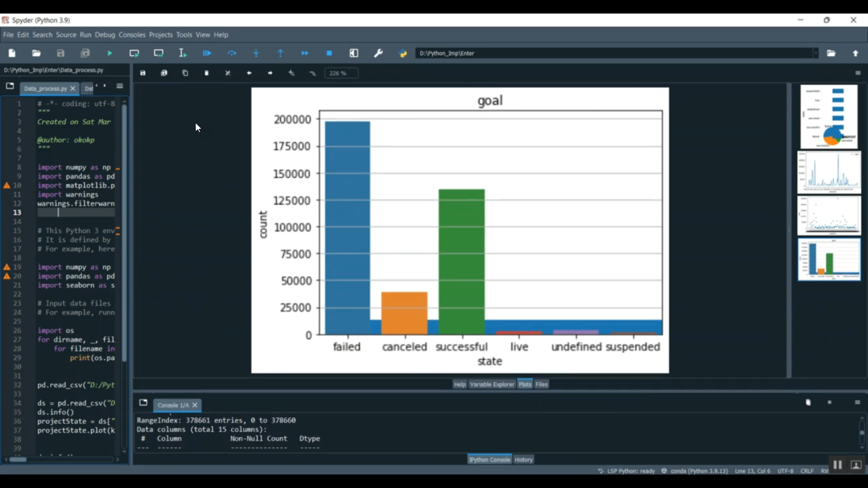This screenshot has height=488, width=868.
Task: Click the new file icon
Action: click(12, 53)
